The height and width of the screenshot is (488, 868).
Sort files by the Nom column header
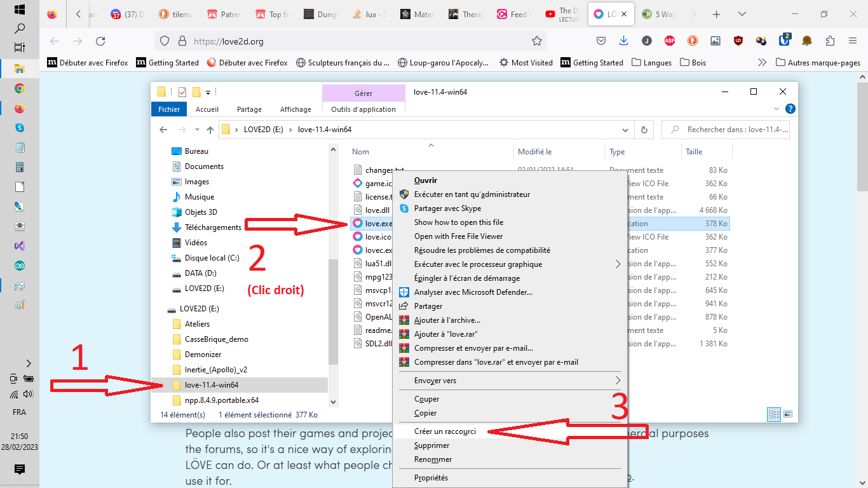click(x=360, y=152)
